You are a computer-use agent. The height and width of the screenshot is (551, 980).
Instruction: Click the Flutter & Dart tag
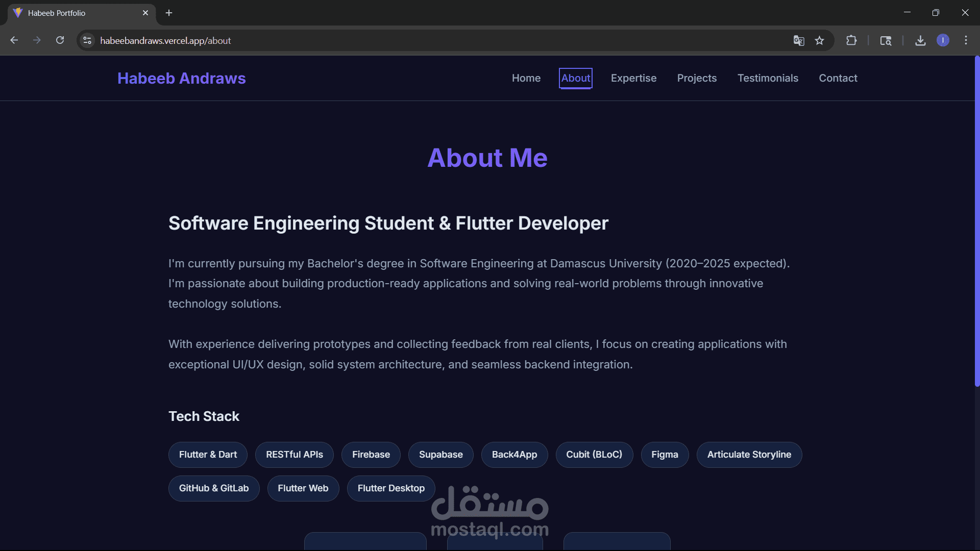pyautogui.click(x=208, y=455)
